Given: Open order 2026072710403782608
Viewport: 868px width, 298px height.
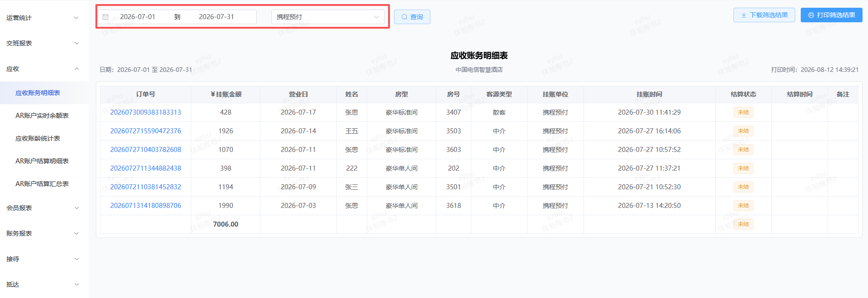Looking at the screenshot, I should (x=145, y=150).
